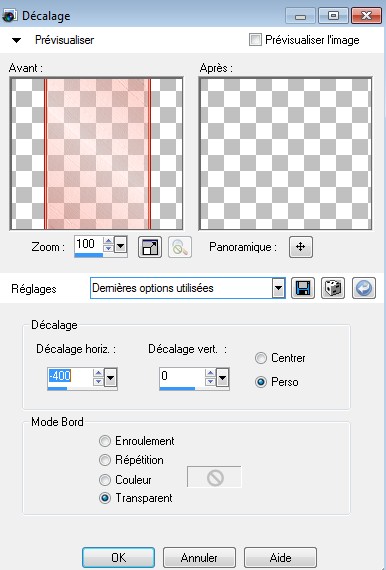Choose the Répétition edge mode
The height and width of the screenshot is (570, 386).
(105, 460)
